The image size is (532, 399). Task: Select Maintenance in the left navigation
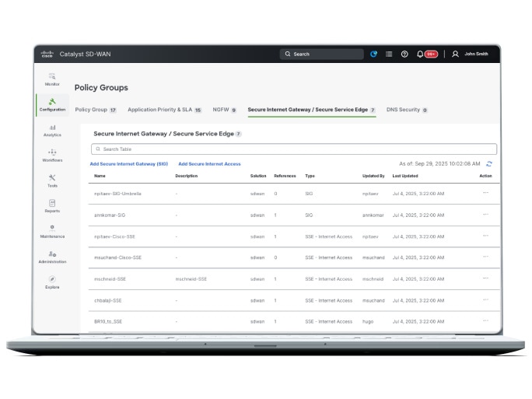point(52,231)
